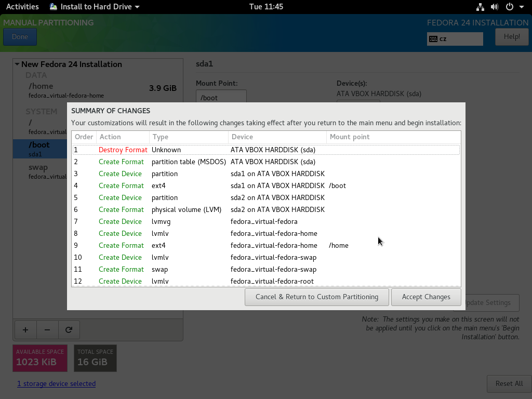Screen dimensions: 532x399
Task: Click the AVAILABLE SPACE 1023 KiB box
Action: point(40,358)
